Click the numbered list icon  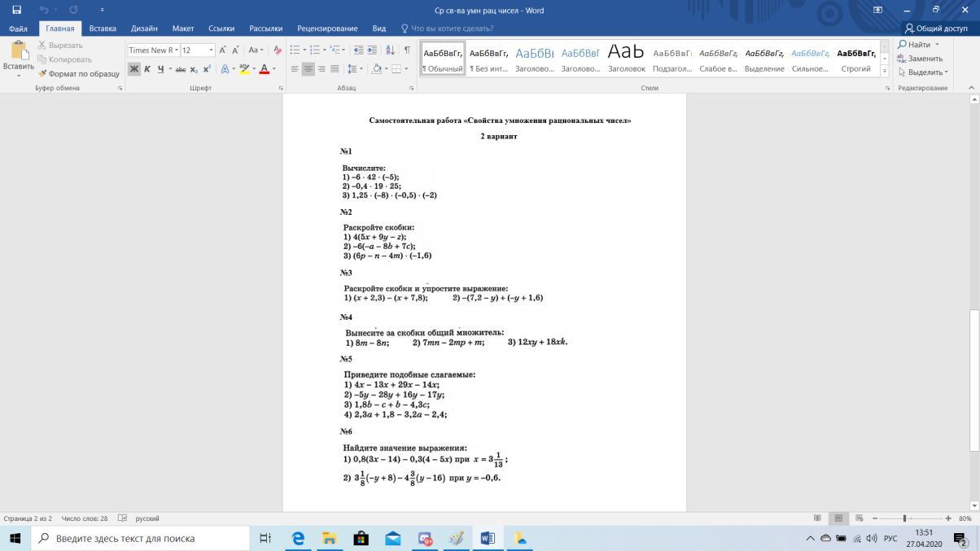314,50
